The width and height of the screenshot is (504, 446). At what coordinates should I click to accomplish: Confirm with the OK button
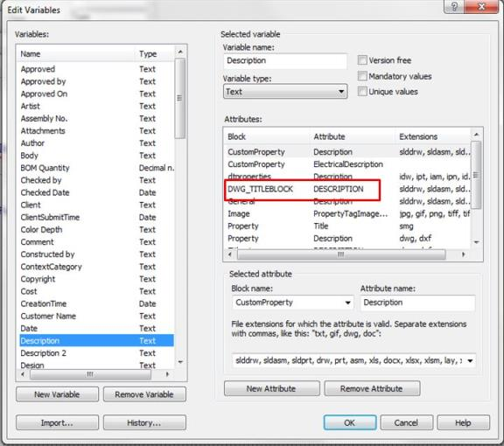click(x=350, y=422)
